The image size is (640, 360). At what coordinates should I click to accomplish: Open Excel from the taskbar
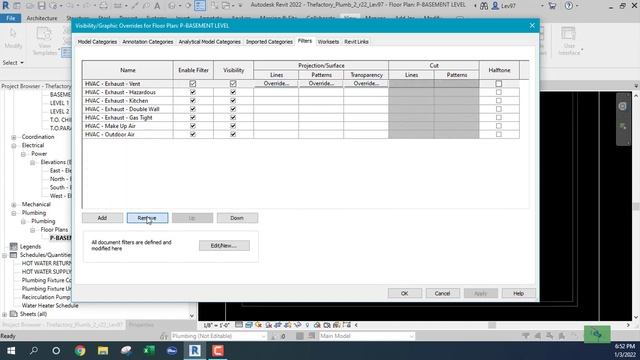coord(149,351)
